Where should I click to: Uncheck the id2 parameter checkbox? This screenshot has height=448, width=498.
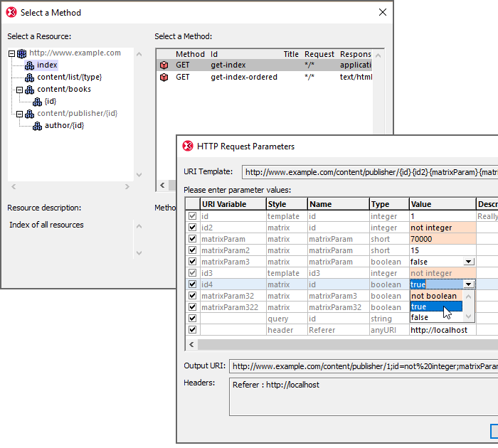click(x=192, y=228)
